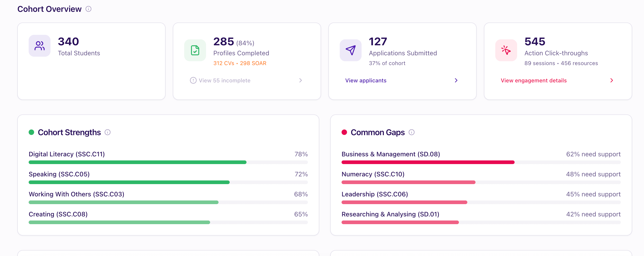Click the chevron arrow in Profiles Completed card

[x=300, y=81]
